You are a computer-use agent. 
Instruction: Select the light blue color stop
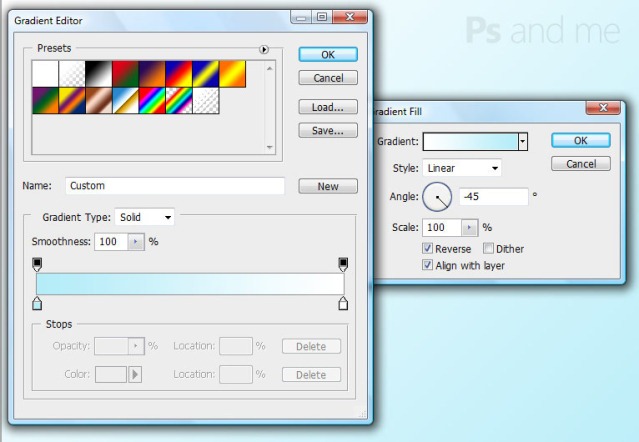(x=37, y=303)
